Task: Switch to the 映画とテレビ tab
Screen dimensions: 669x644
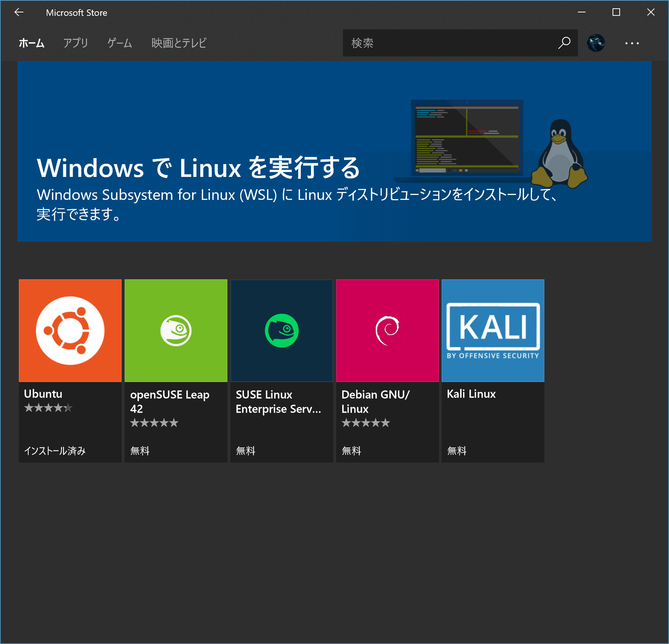Action: tap(179, 43)
